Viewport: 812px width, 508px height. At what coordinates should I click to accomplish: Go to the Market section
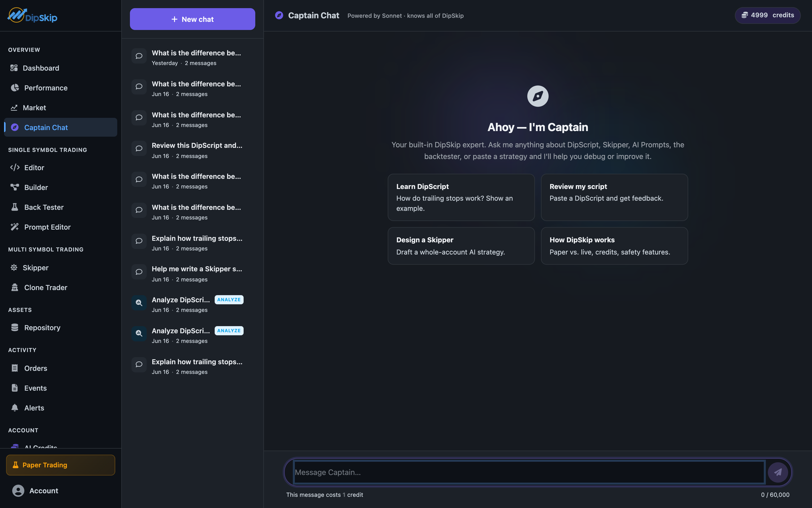[60, 108]
